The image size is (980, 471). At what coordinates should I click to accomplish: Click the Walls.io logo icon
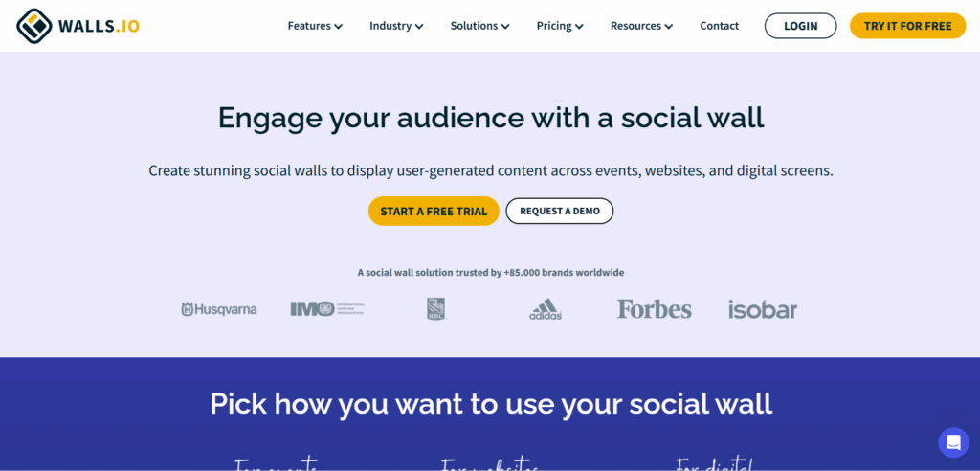34,26
